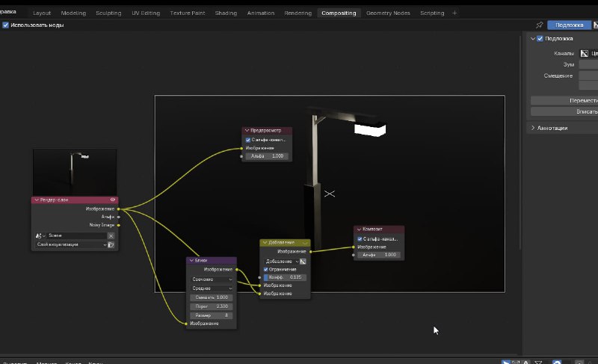The image size is (598, 364).
Task: Clear Scene field with the X icon
Action: click(111, 236)
